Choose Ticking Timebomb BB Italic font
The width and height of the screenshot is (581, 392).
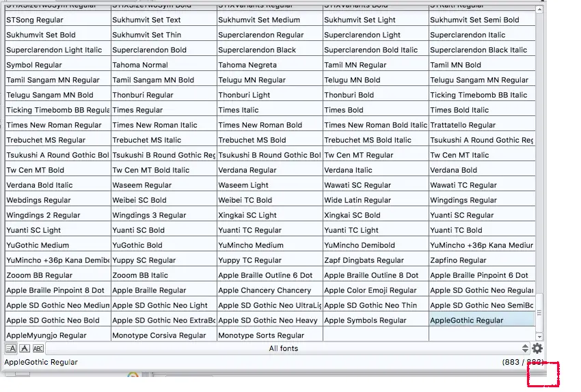[482, 95]
